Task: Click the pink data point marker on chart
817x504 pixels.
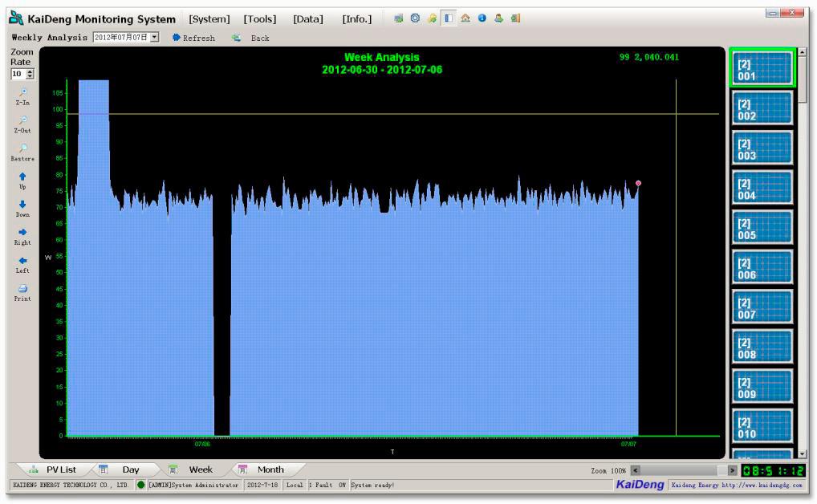Action: click(638, 183)
